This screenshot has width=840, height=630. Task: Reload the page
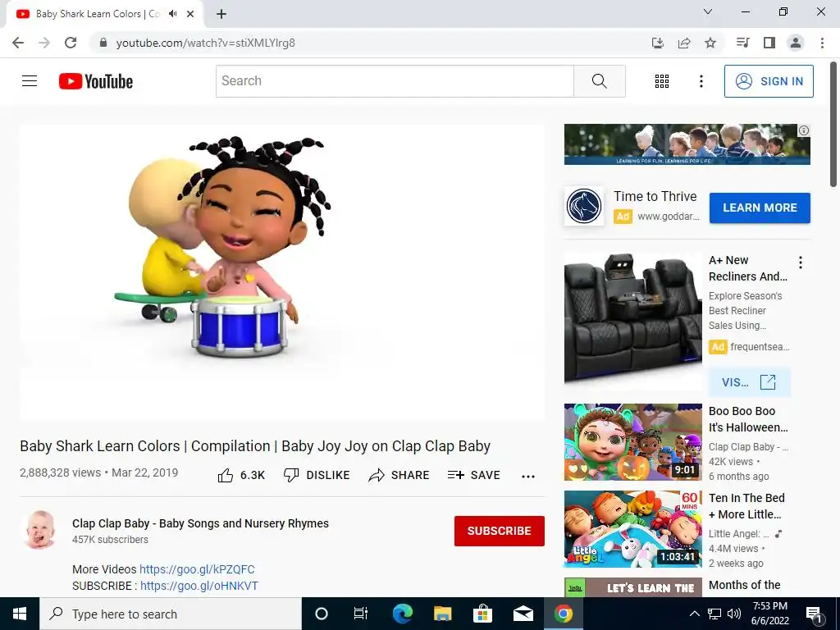(x=71, y=43)
